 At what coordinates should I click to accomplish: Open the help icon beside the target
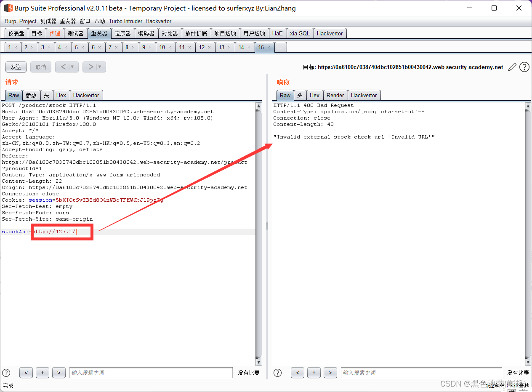(x=524, y=67)
